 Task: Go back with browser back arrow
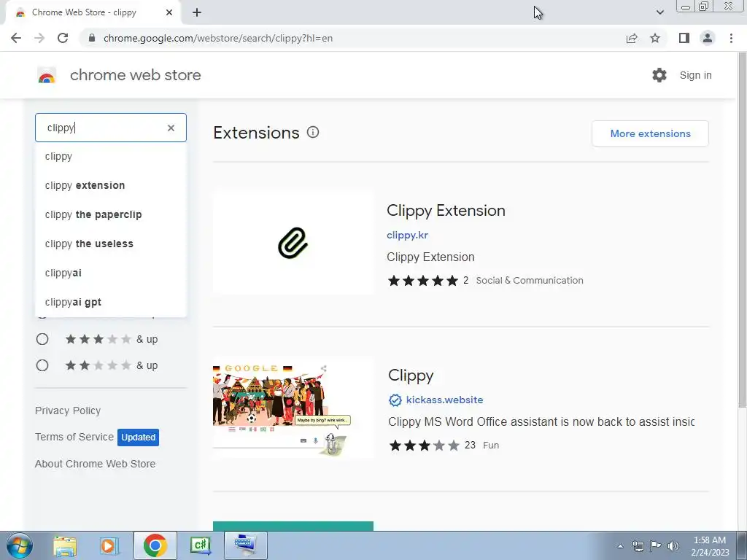pyautogui.click(x=16, y=38)
